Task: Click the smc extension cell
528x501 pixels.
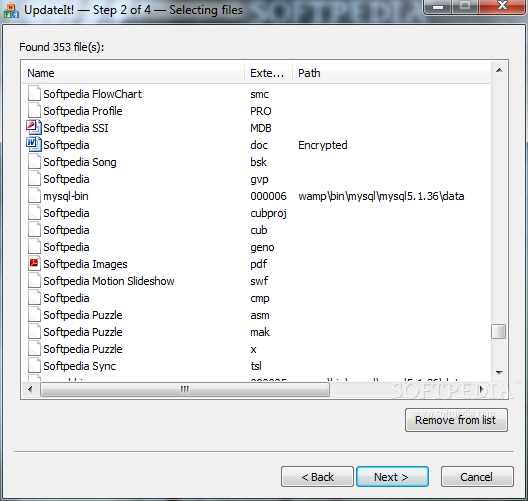Action: (x=259, y=94)
